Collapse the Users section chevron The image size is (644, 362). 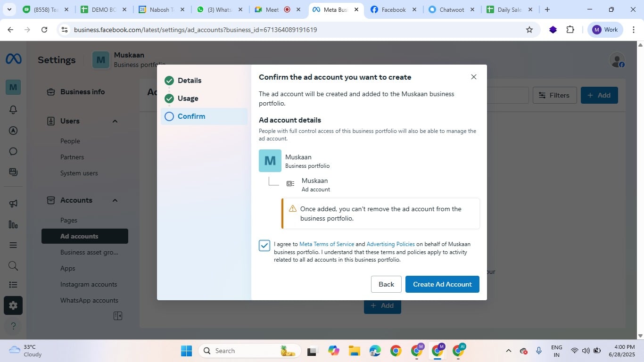pos(114,121)
